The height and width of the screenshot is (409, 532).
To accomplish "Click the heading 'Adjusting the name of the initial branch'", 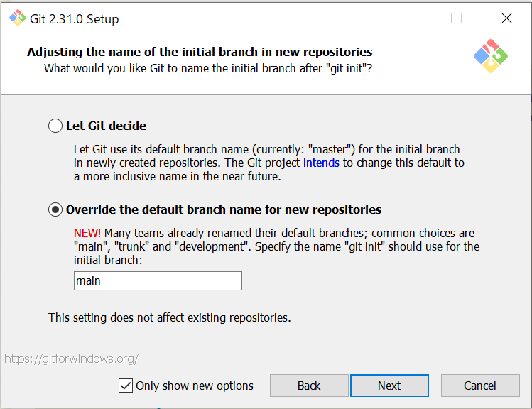I will (200, 52).
